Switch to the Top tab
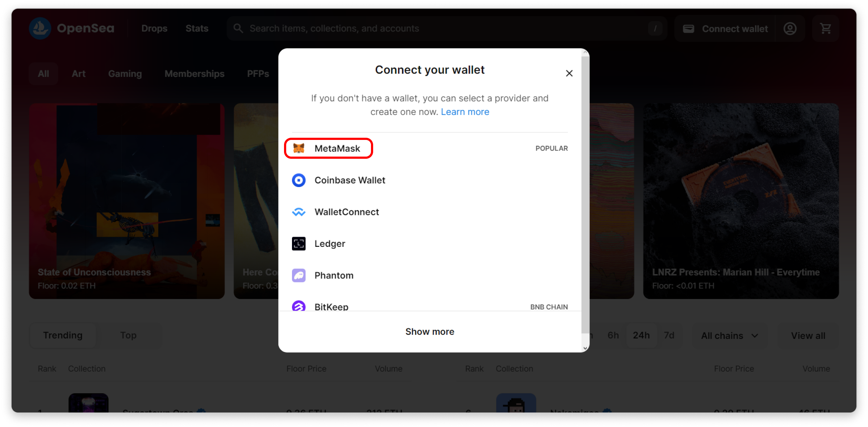The height and width of the screenshot is (427, 868). pyautogui.click(x=128, y=335)
